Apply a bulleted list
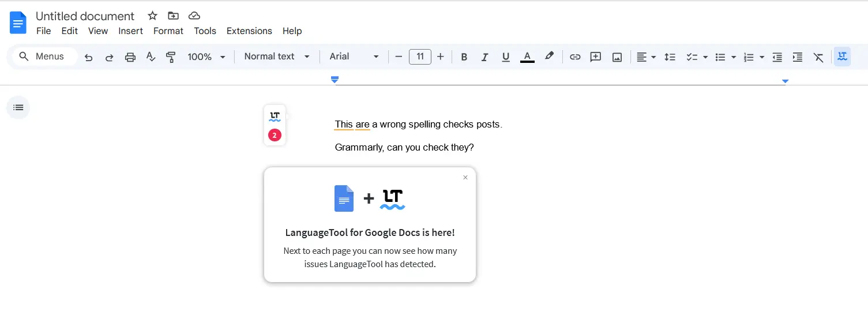 pos(720,57)
